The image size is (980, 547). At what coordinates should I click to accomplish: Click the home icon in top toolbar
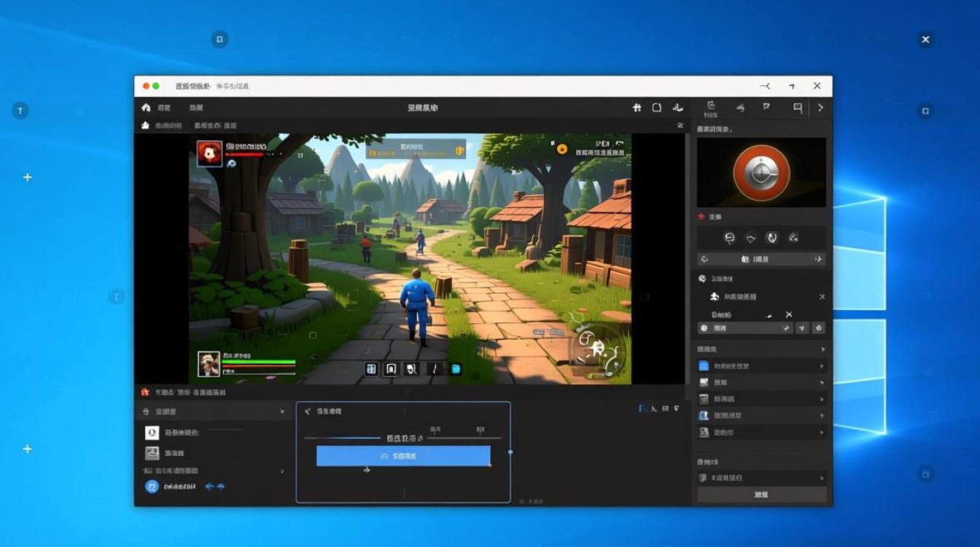pos(146,108)
